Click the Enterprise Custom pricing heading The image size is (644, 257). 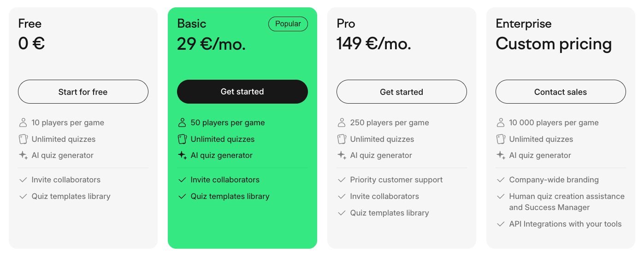point(554,44)
